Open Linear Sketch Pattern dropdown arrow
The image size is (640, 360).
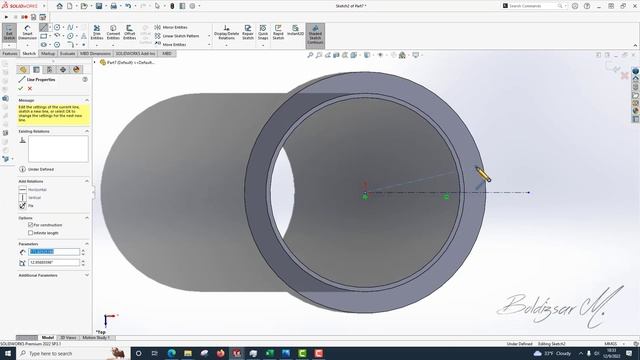pos(209,36)
